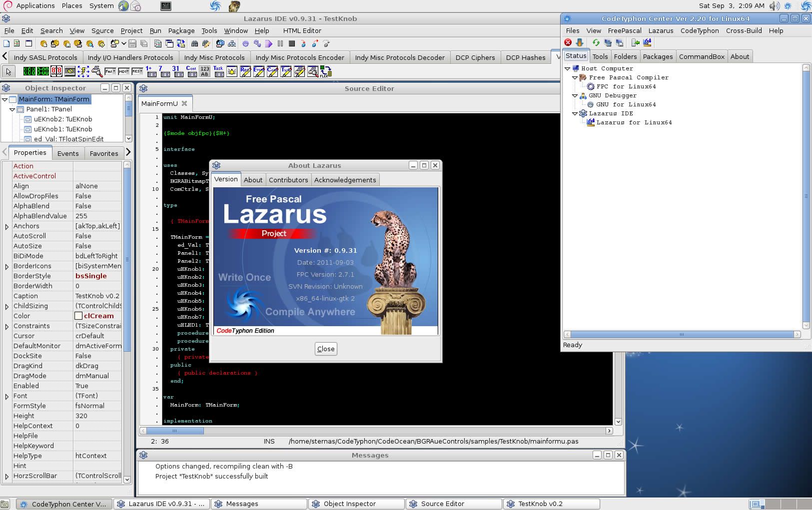Collapse Panel1: TPanel tree node
Screen dimensions: 812x510
coord(12,109)
